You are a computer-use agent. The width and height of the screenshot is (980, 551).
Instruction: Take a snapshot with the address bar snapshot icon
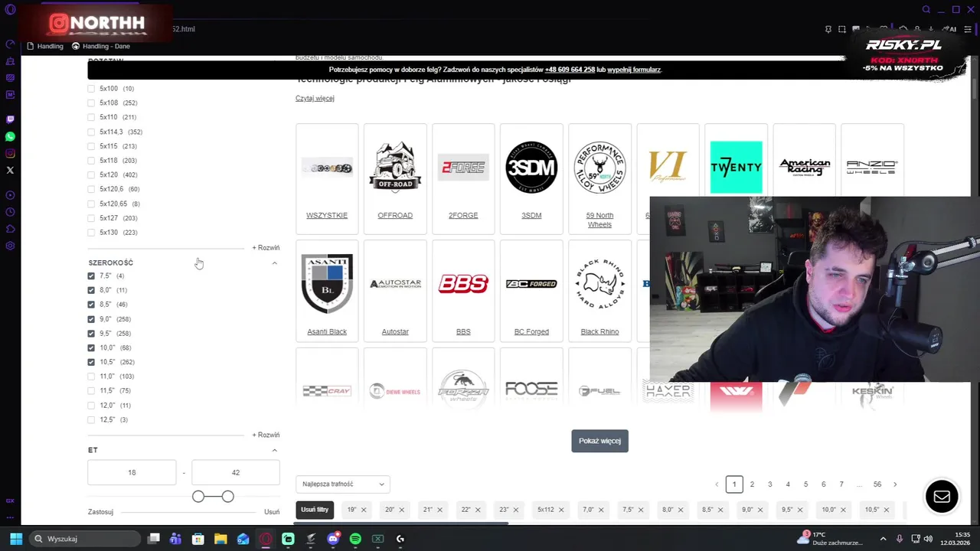(842, 29)
